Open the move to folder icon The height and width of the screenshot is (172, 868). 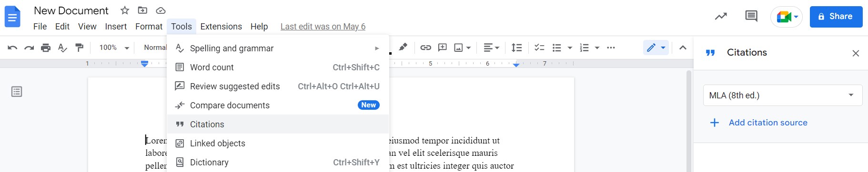click(x=142, y=10)
